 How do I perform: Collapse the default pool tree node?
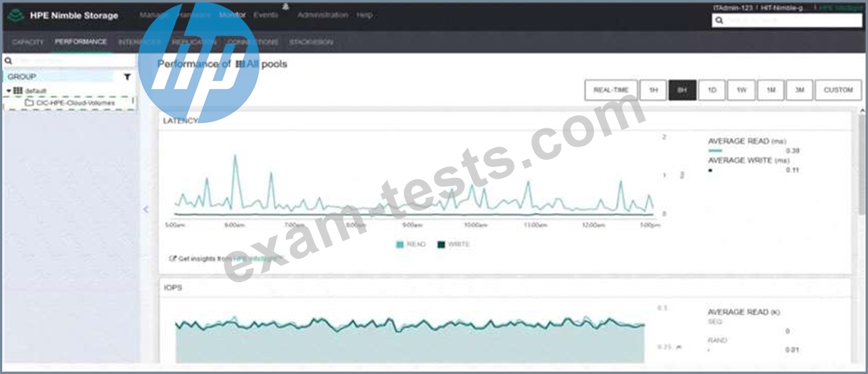9,90
